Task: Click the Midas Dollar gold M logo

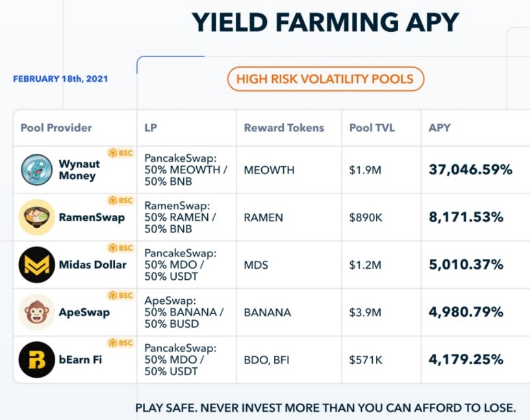Action: click(36, 265)
